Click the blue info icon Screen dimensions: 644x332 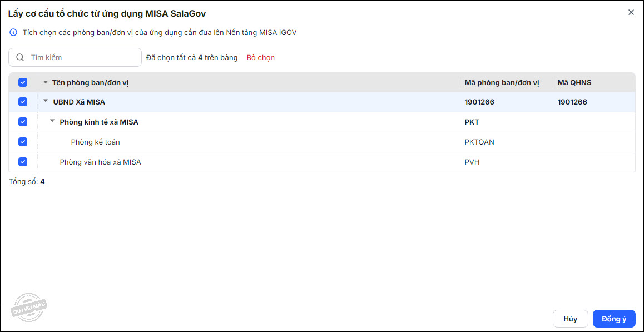click(13, 32)
